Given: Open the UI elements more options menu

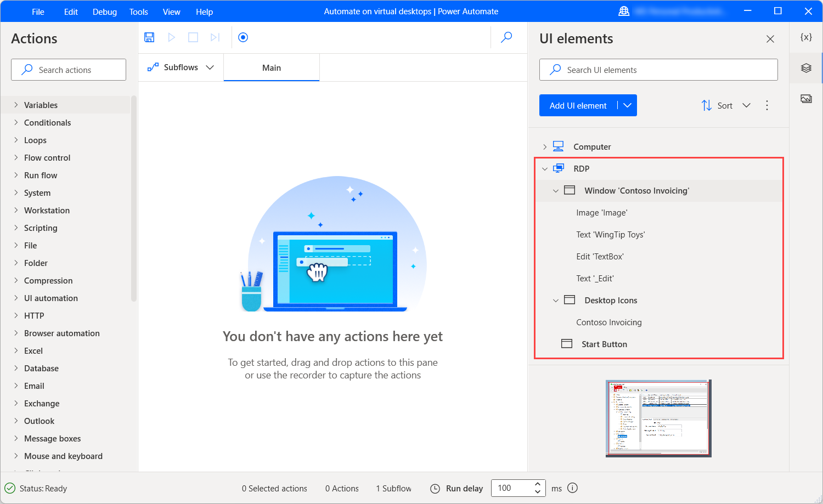Looking at the screenshot, I should (767, 105).
